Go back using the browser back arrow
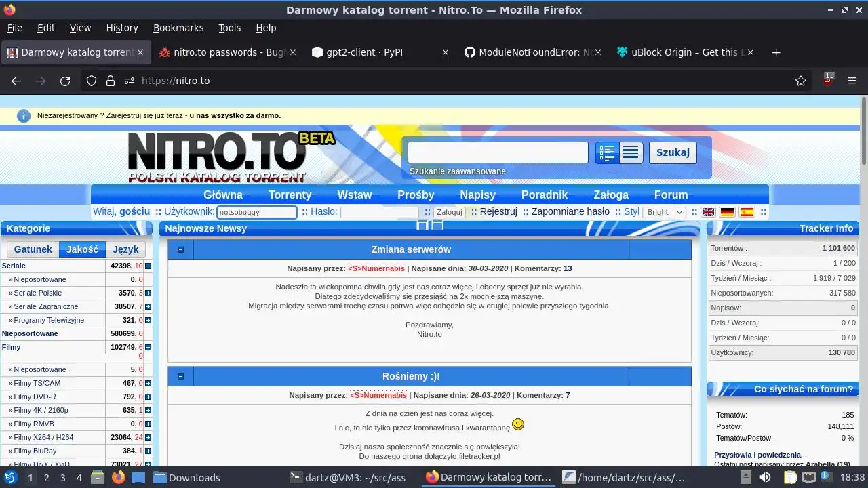This screenshot has width=868, height=488. tap(16, 81)
